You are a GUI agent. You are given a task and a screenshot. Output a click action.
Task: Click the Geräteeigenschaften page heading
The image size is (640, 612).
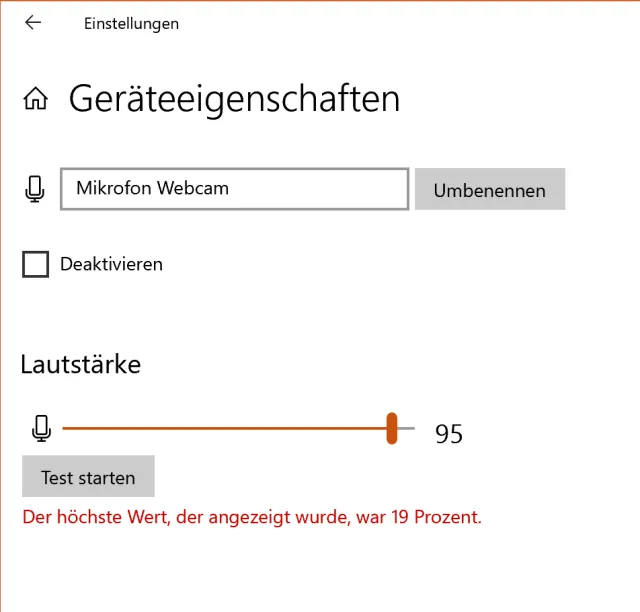pyautogui.click(x=234, y=99)
